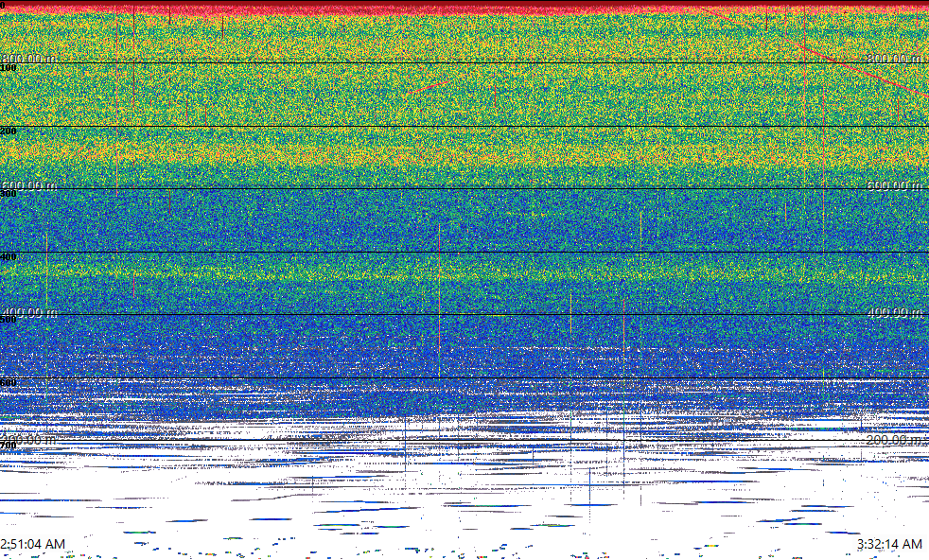This screenshot has width=929, height=560.
Task: Click the bold 200 depth gridline label
Action: point(9,131)
